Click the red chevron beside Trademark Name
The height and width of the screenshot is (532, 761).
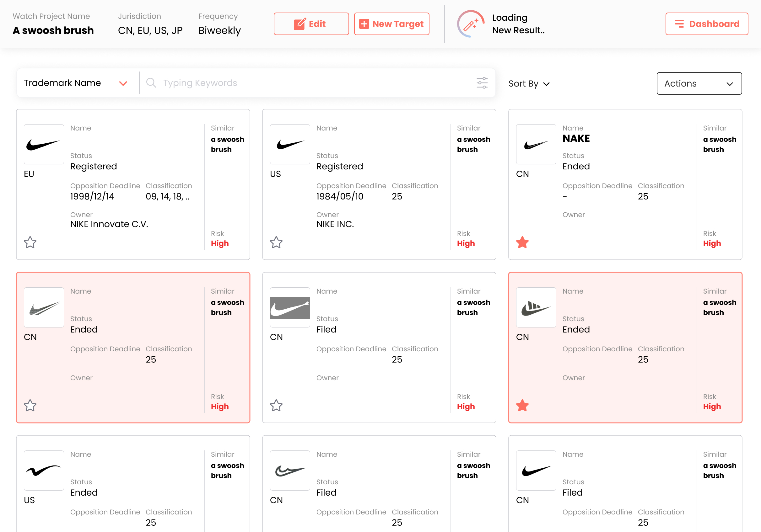123,83
